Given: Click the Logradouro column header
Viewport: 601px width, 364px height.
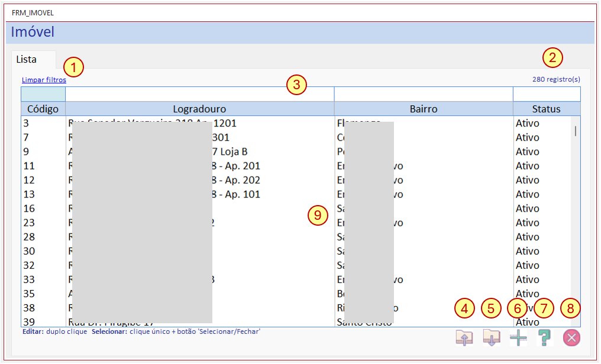Looking at the screenshot, I should click(x=200, y=109).
